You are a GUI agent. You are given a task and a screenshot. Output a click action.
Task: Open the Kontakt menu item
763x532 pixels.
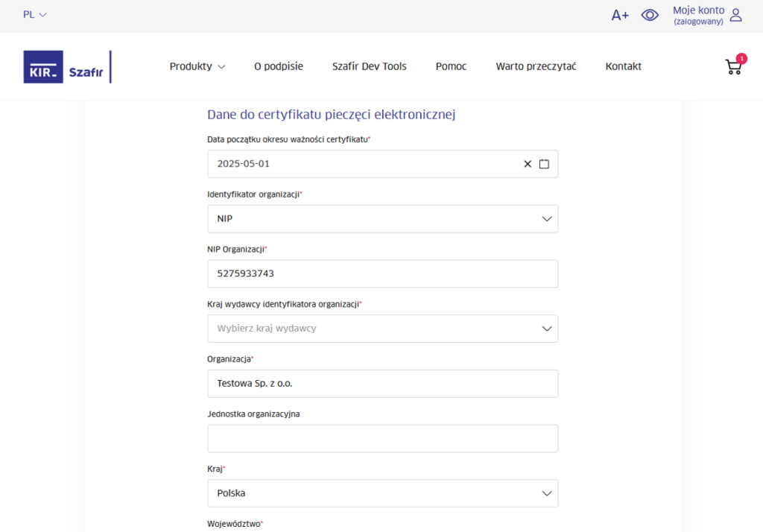tap(624, 66)
